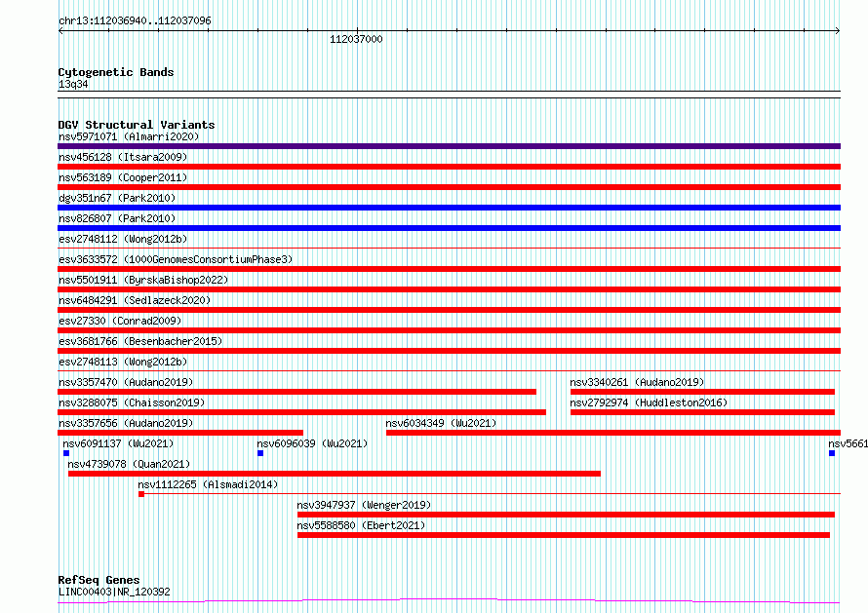Click the esv2748112 (Wong2012b) label
Image resolution: width=868 pixels, height=613 pixels.
click(x=123, y=239)
